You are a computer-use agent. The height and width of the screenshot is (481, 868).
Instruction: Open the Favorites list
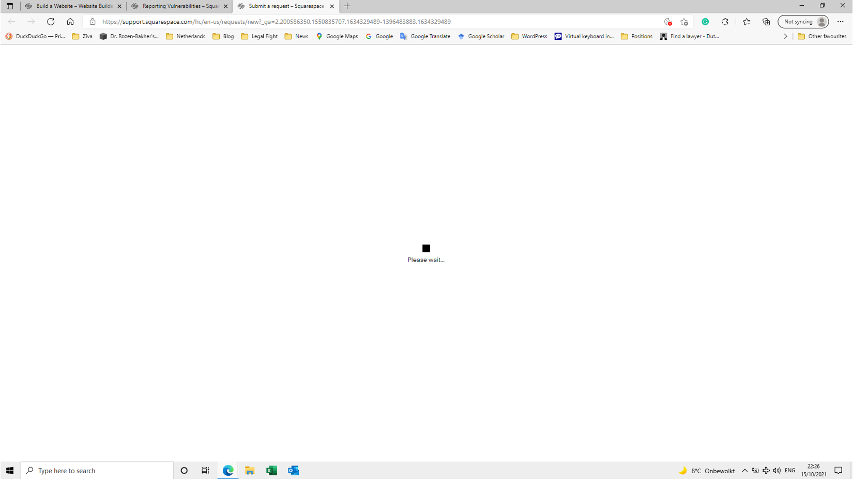tap(747, 22)
